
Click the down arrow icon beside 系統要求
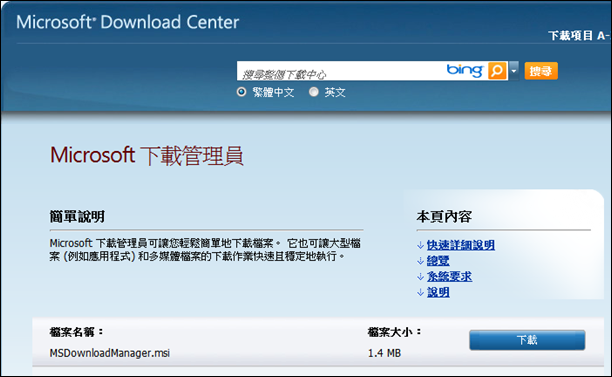click(420, 277)
